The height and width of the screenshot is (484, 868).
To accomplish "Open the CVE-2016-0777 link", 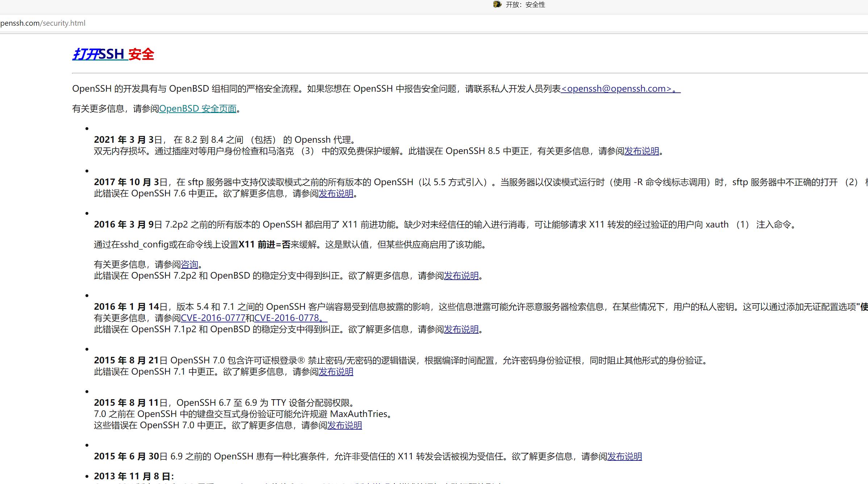I will click(213, 318).
